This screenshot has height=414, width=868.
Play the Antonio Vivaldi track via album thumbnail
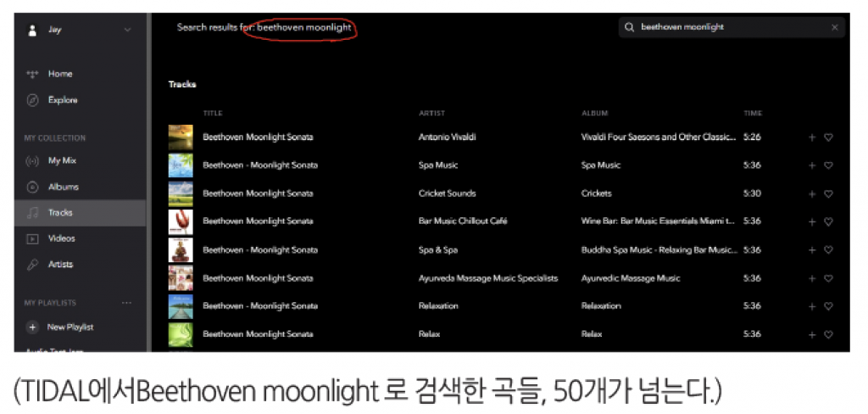tap(181, 137)
